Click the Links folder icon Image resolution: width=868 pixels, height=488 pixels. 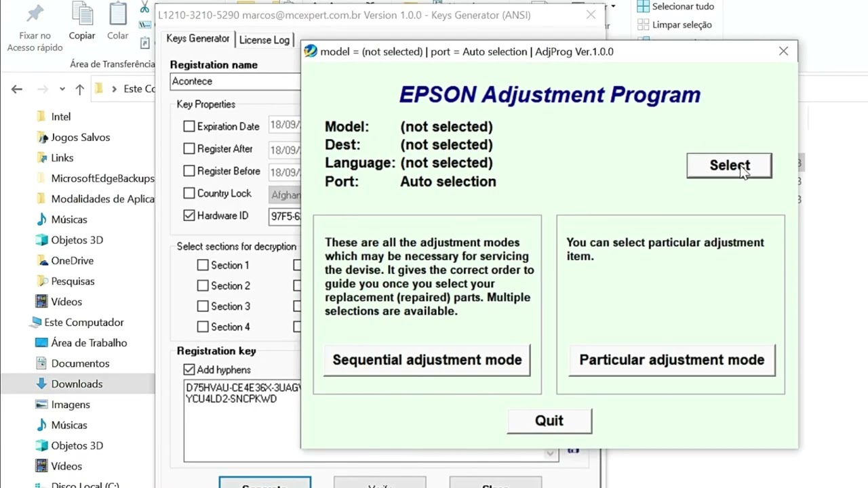pos(41,158)
